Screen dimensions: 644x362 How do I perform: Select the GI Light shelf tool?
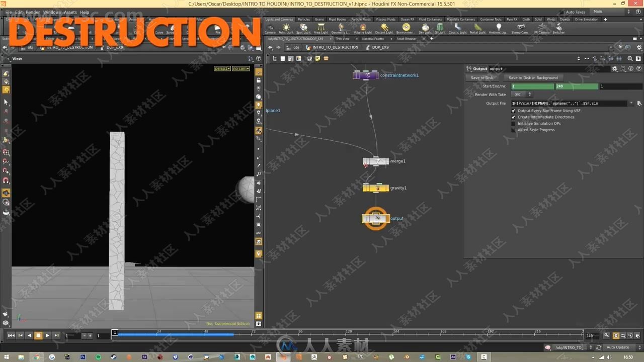(x=440, y=29)
